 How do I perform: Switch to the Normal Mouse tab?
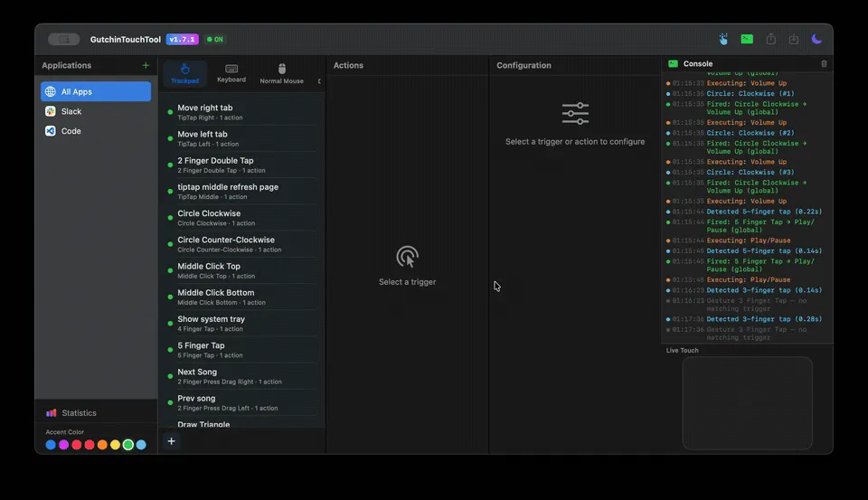(282, 73)
